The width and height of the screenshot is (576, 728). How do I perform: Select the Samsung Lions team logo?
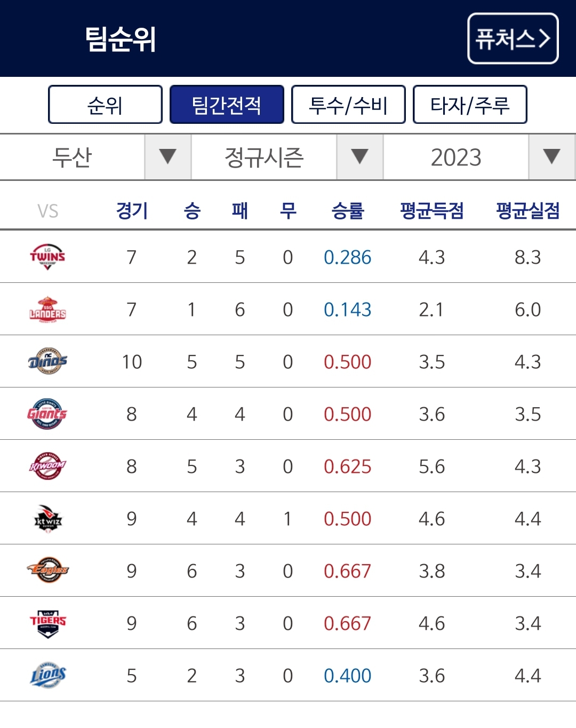pos(47,675)
